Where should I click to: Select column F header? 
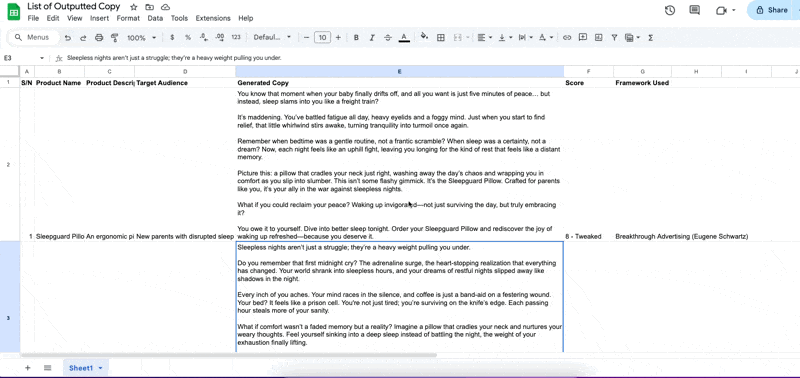tap(589, 72)
